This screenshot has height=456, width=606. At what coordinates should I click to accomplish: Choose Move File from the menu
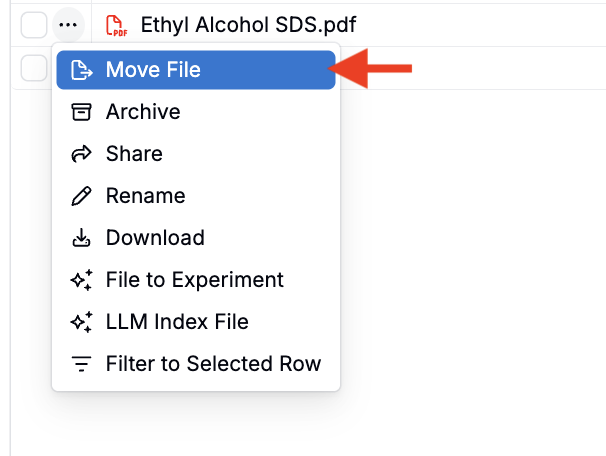coord(196,70)
